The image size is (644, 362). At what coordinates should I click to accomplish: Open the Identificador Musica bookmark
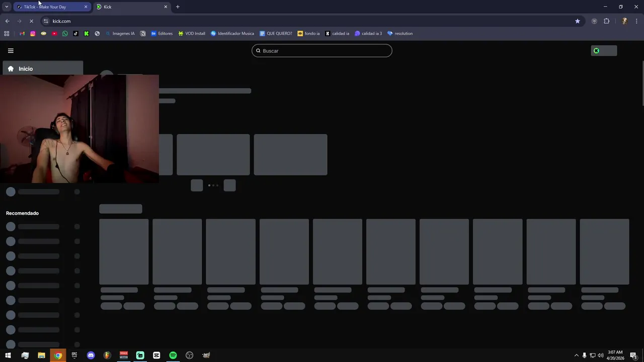tap(232, 34)
